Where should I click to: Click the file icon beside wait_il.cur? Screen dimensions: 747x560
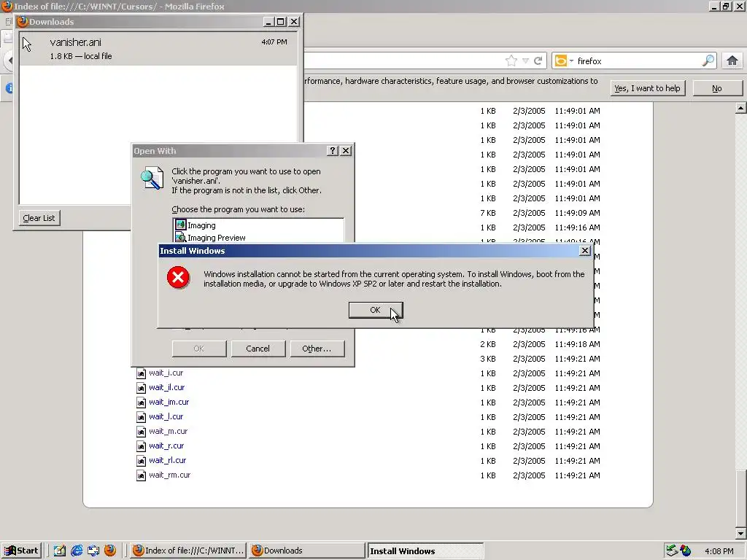click(x=141, y=388)
